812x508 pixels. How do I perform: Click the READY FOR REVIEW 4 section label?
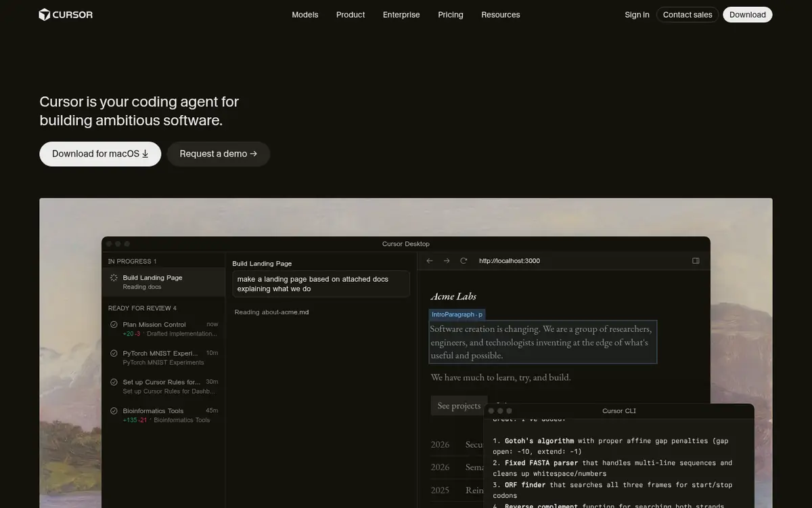[x=142, y=308]
